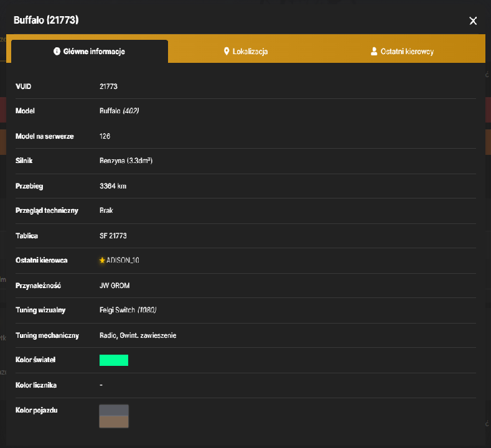Select the Przegląd techniczny value Brak

click(106, 210)
